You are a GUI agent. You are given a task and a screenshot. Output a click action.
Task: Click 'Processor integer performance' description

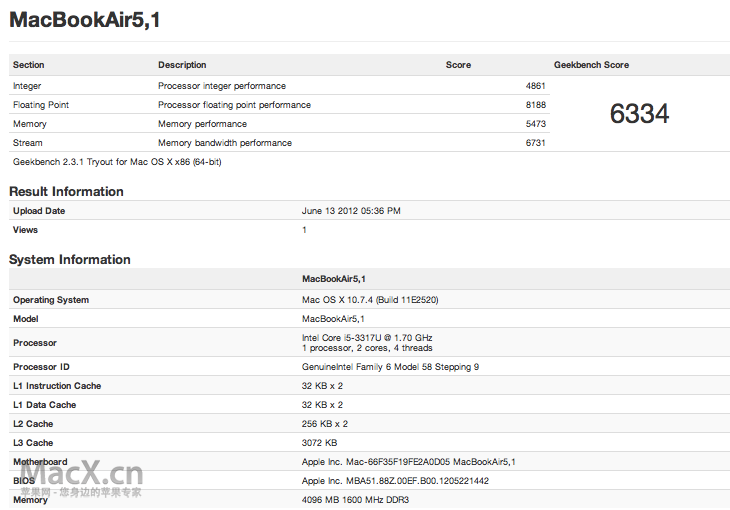coord(222,86)
